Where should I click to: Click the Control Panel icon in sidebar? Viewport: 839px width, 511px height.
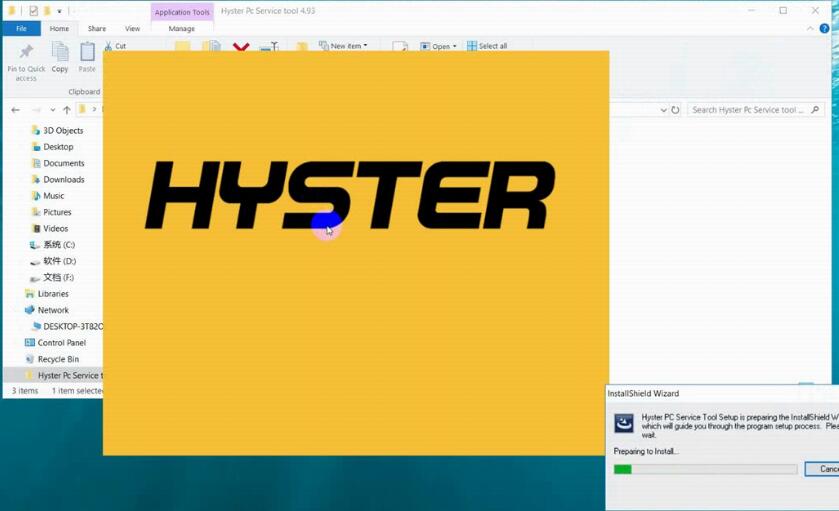(x=29, y=342)
